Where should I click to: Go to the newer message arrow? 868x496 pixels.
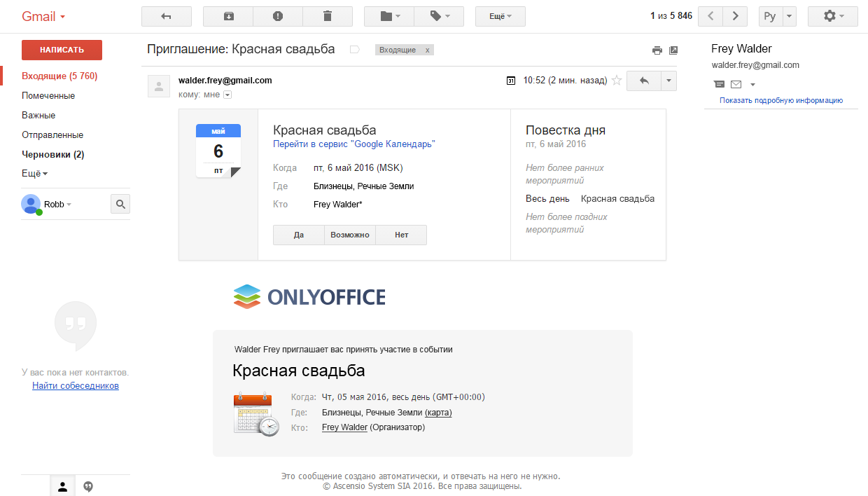point(710,16)
